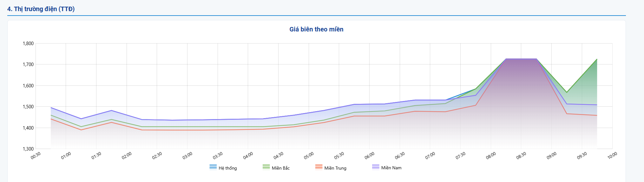
Task: Toggle the Miền Bắc legend series
Action: point(276,168)
